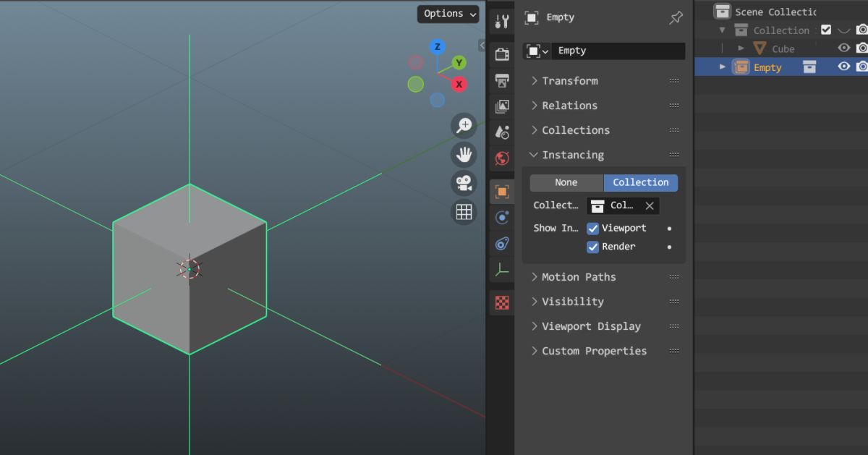Click the orange Cube mesh icon
This screenshot has height=455, width=868.
[x=759, y=48]
